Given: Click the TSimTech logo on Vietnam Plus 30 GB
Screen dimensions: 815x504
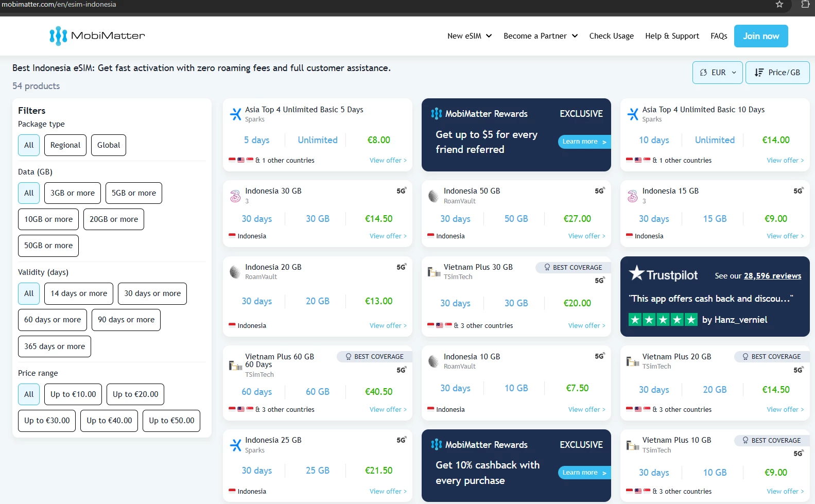Looking at the screenshot, I should (434, 272).
